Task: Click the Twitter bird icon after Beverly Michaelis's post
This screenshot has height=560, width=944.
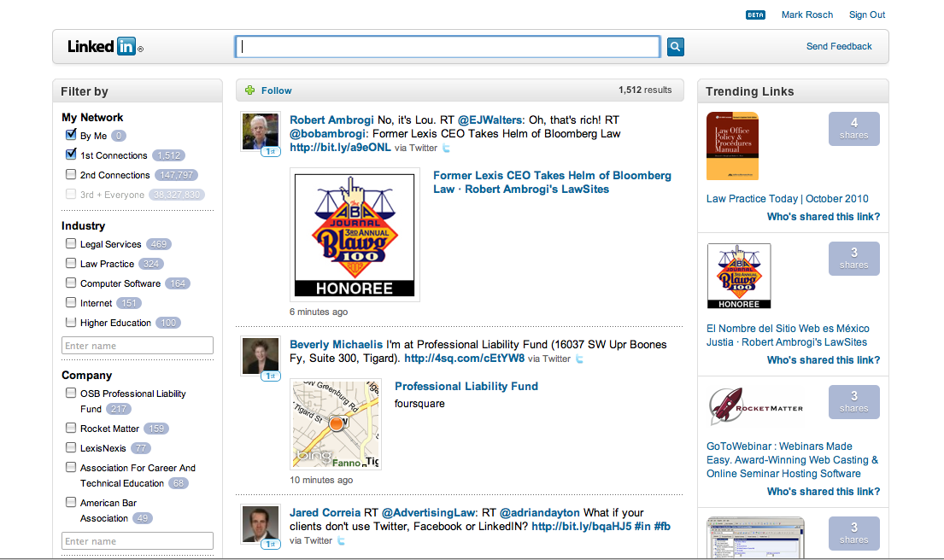Action: [x=579, y=359]
